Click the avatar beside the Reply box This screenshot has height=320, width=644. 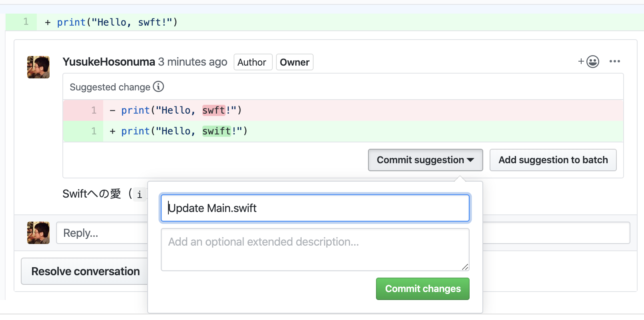click(38, 233)
